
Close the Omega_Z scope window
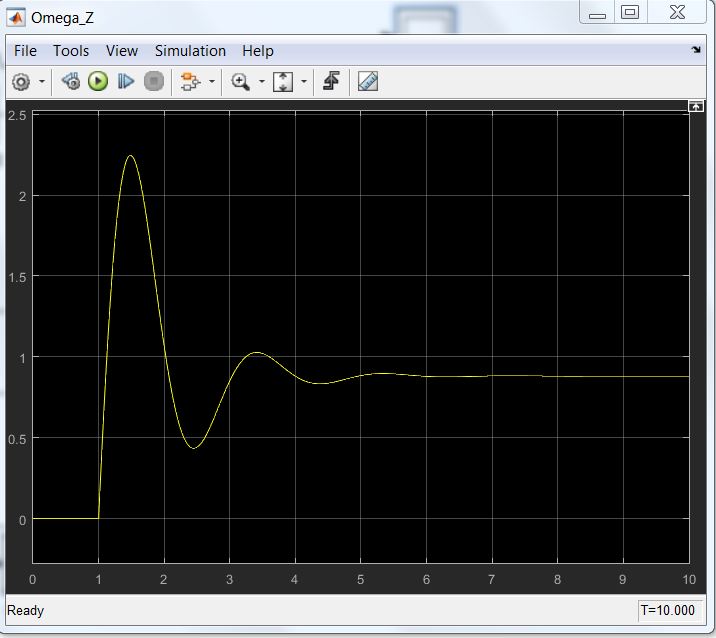[x=677, y=12]
